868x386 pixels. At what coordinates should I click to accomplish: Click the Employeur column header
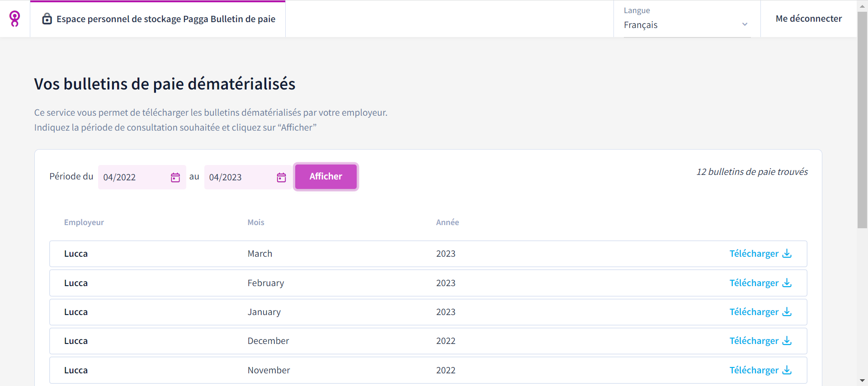point(84,222)
